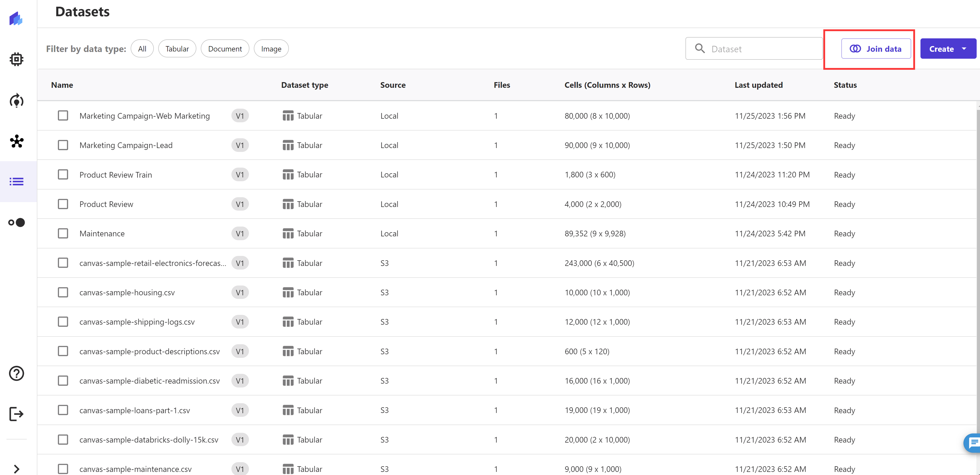Click the Status column header
This screenshot has width=980, height=475.
tap(845, 85)
